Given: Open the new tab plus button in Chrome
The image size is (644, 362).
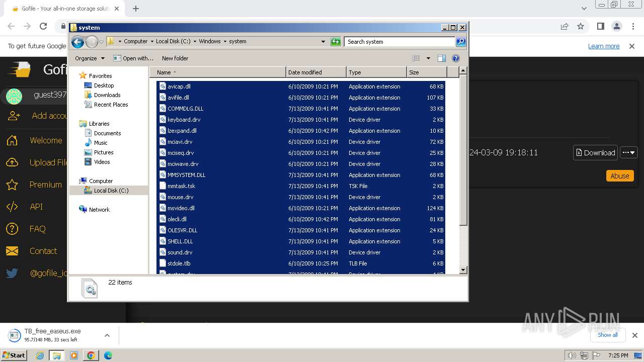Looking at the screenshot, I should pos(136,9).
